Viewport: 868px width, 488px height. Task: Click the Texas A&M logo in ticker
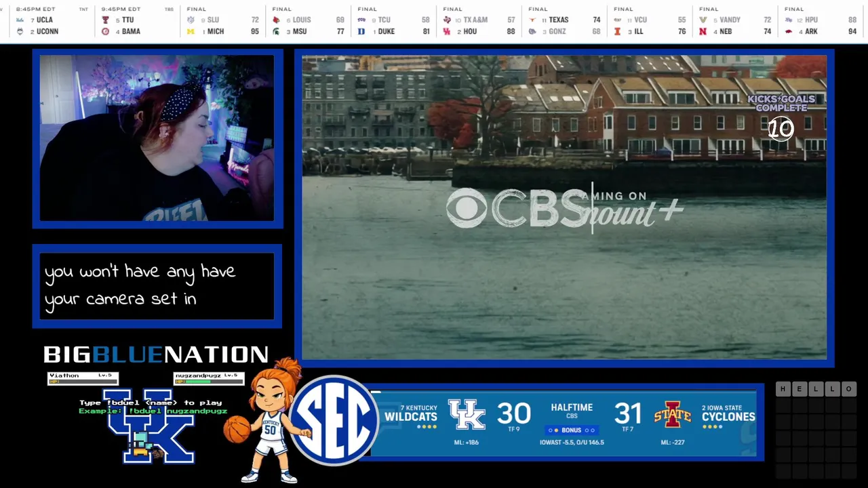point(447,20)
